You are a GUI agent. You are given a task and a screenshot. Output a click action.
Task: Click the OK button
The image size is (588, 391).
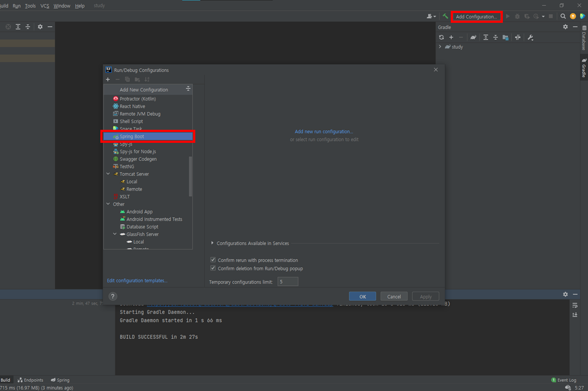click(362, 297)
